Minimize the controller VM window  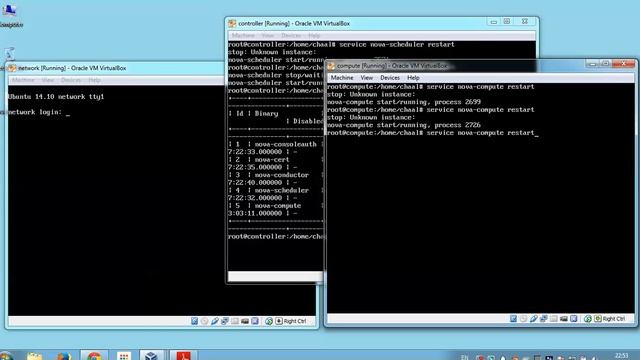[493, 22]
